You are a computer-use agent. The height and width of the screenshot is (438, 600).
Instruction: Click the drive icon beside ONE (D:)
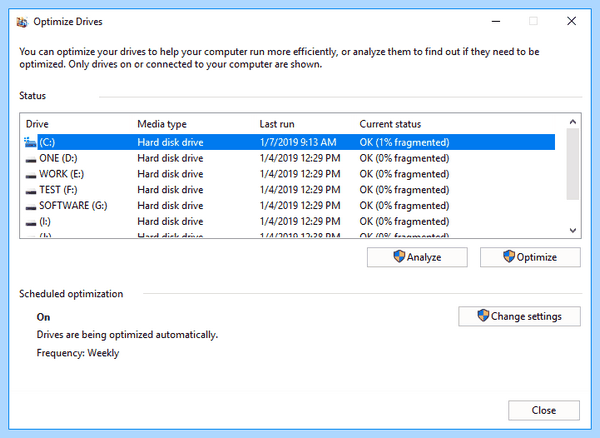click(x=31, y=160)
